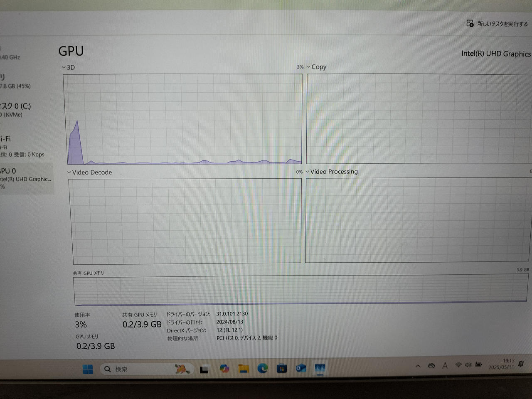The image size is (532, 399).
Task: Click the Run new task icon
Action: pyautogui.click(x=470, y=23)
